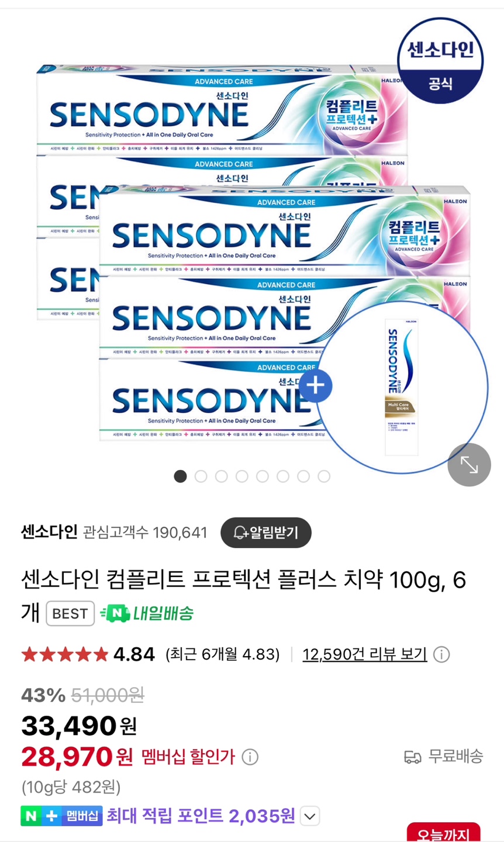Viewport: 504px width, 842px height.
Task: Tap the BEST label badge
Action: [x=70, y=613]
